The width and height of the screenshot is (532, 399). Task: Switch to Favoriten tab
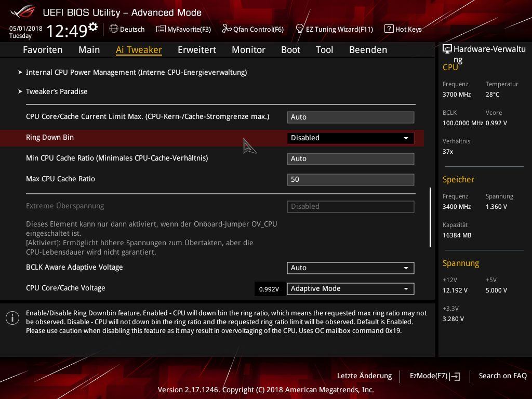43,50
